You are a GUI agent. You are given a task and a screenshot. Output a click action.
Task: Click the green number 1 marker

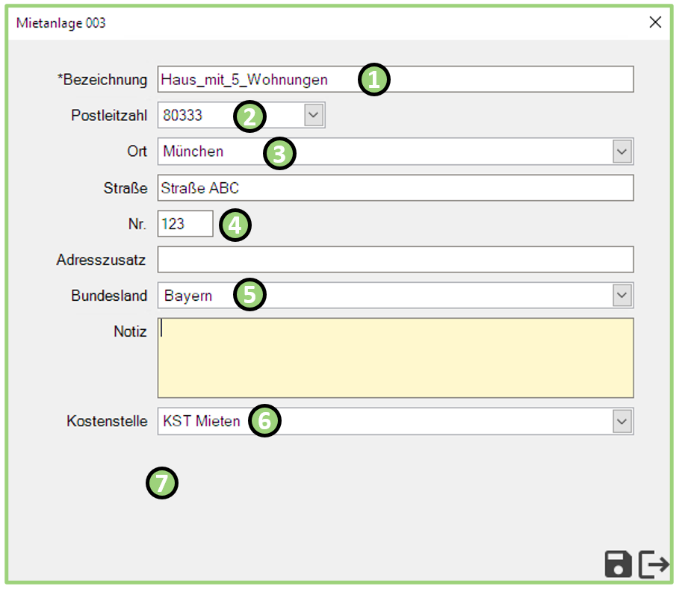click(373, 79)
